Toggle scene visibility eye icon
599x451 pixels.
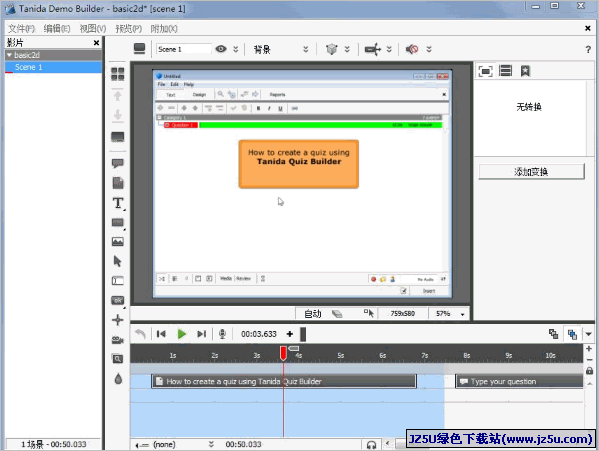221,49
